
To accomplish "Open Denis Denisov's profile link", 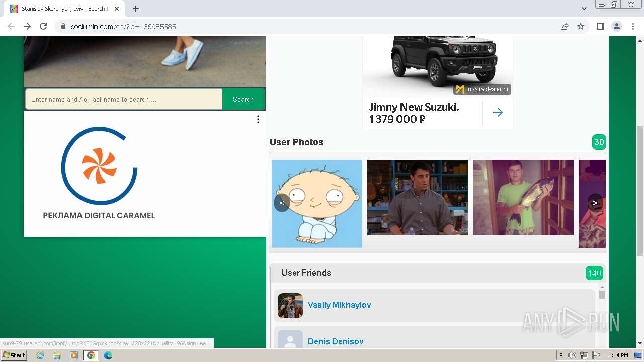I will click(x=336, y=341).
